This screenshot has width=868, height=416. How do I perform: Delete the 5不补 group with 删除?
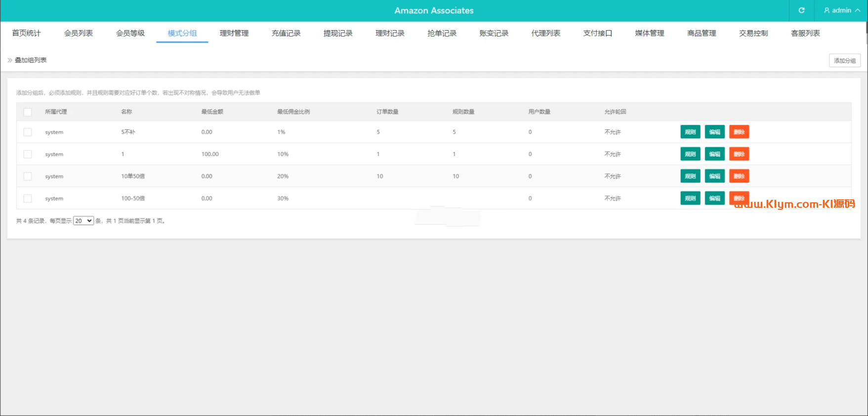(739, 132)
